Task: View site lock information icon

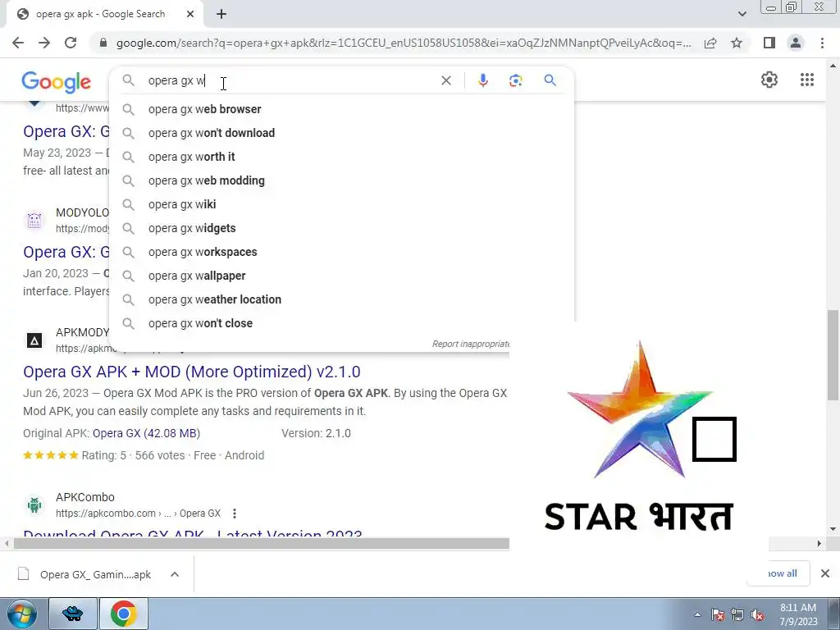Action: tap(103, 43)
